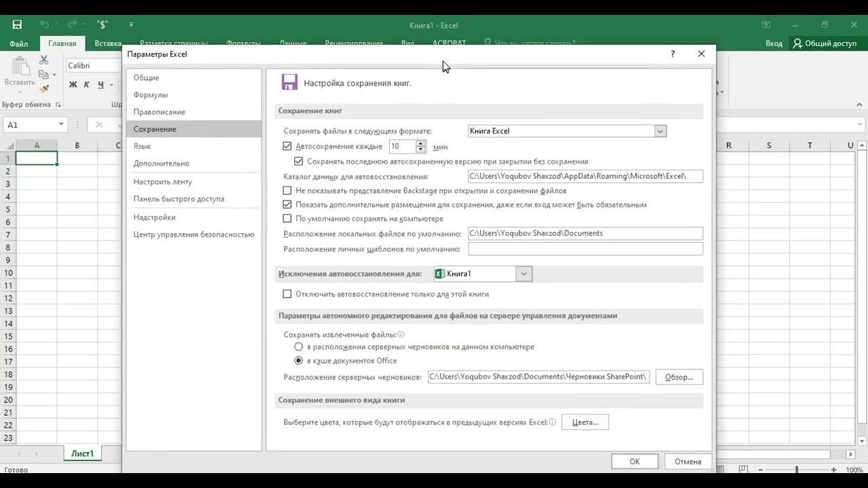Click the Отмена button
868x488 pixels.
[688, 462]
